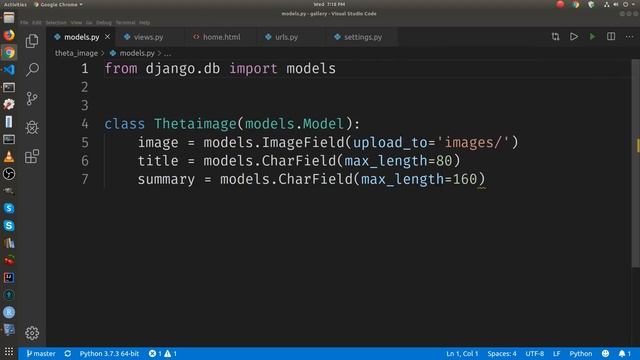Switch to Chrome from the dock

[x=9, y=53]
